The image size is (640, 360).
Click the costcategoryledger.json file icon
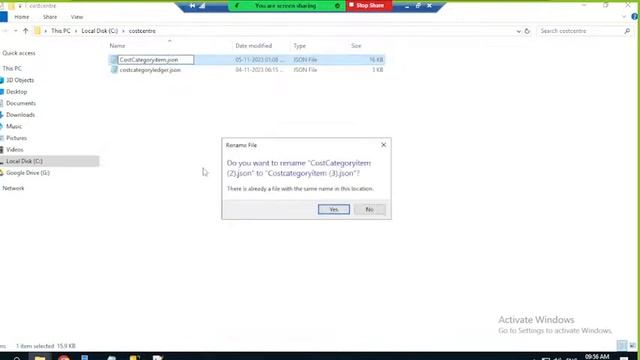click(114, 70)
